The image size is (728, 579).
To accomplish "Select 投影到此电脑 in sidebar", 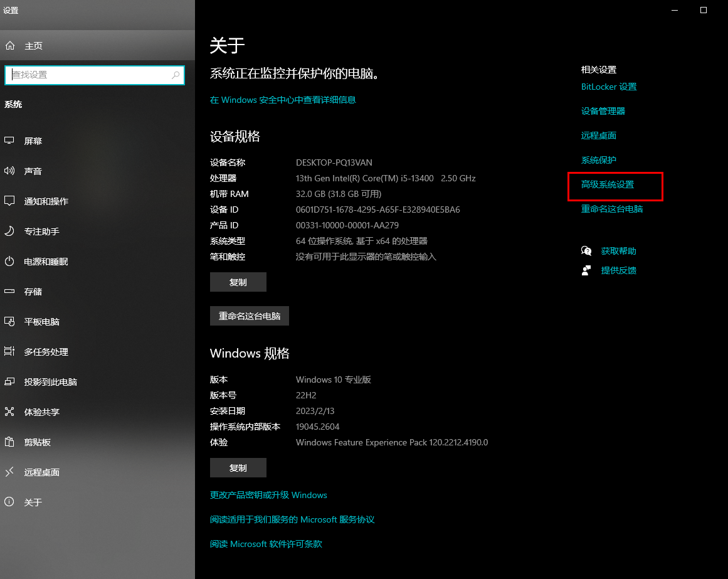I will [x=97, y=381].
